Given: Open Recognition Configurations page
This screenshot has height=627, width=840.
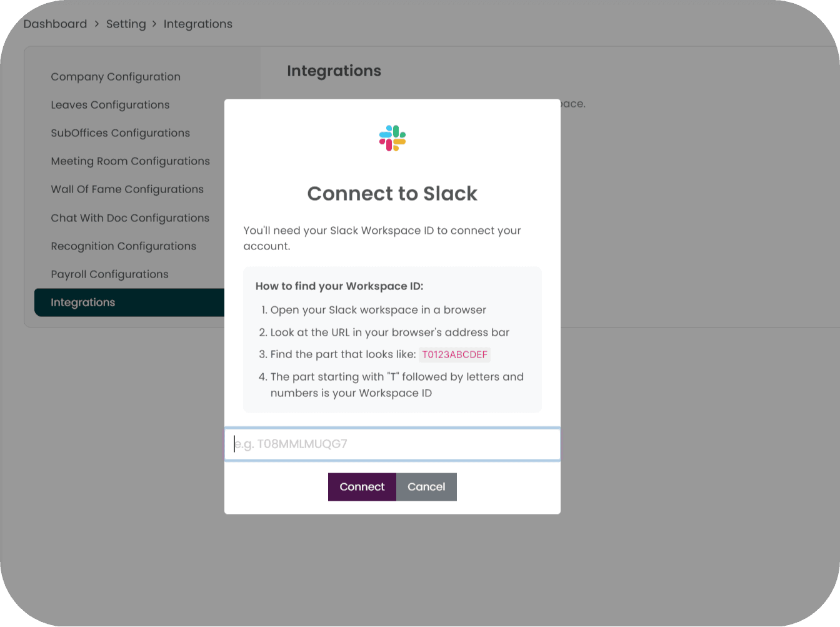Looking at the screenshot, I should click(x=123, y=246).
